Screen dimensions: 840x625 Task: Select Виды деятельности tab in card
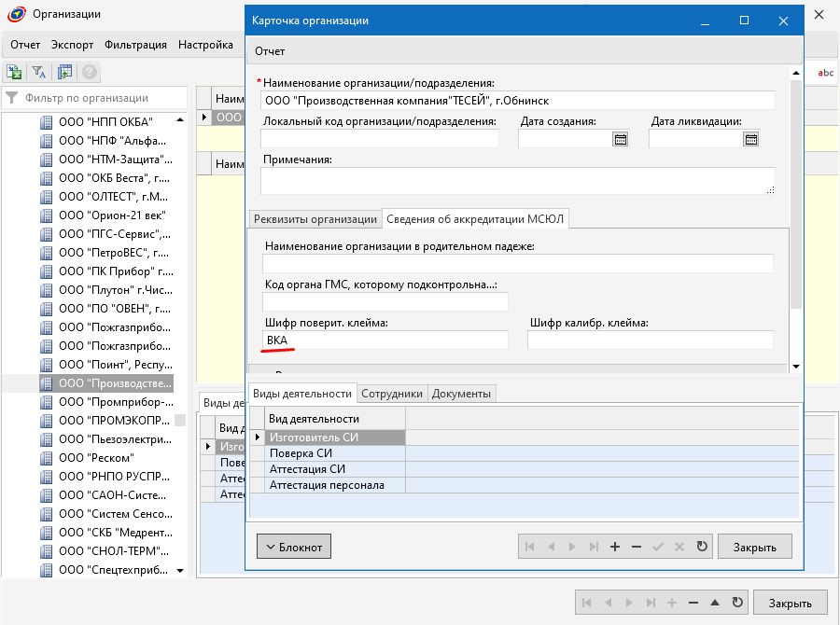point(302,394)
